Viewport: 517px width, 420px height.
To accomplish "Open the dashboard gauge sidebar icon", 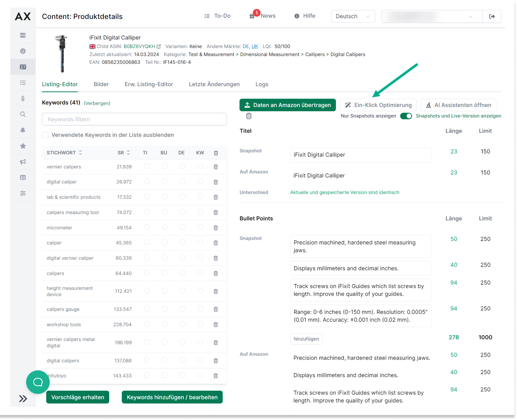I will (23, 51).
